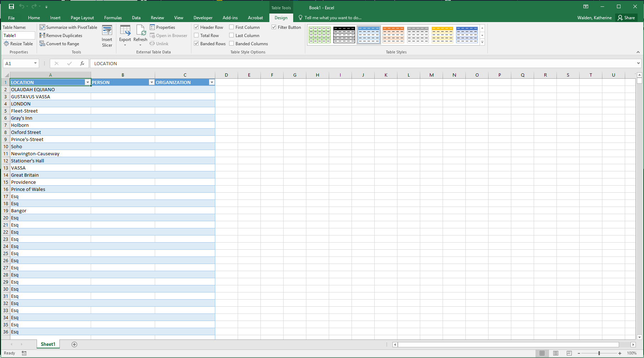Toggle the Banded Columns checkbox

[232, 43]
